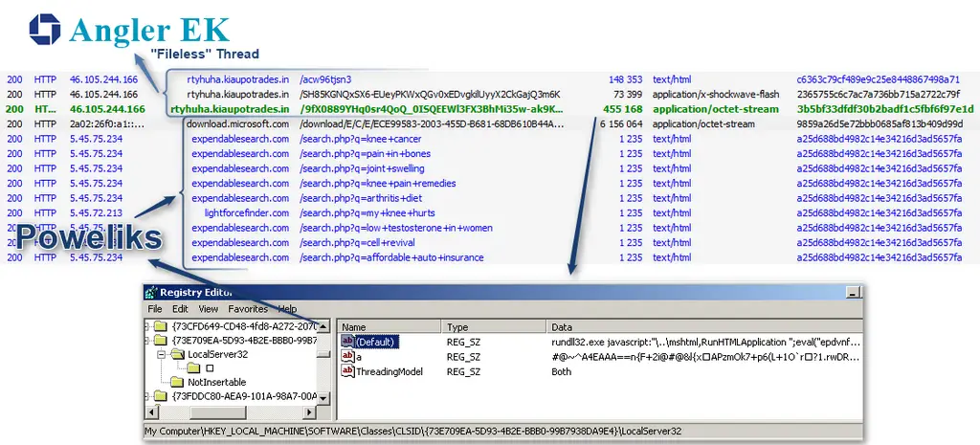The image size is (980, 445).
Task: Click the folder icon beside NotInsertable
Action: (178, 382)
